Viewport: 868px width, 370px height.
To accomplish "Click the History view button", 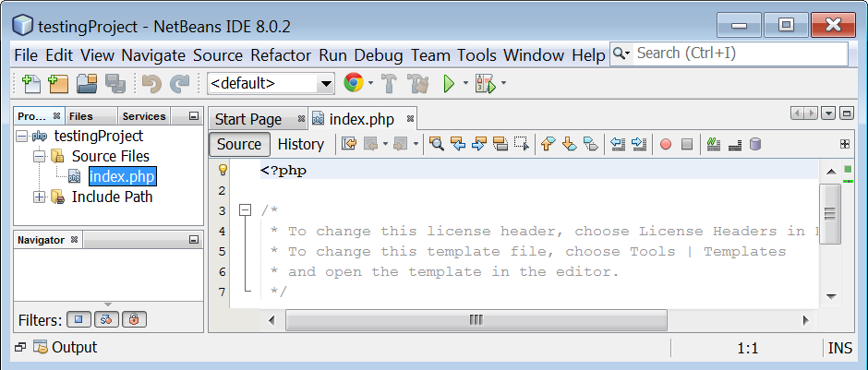I will 301,144.
